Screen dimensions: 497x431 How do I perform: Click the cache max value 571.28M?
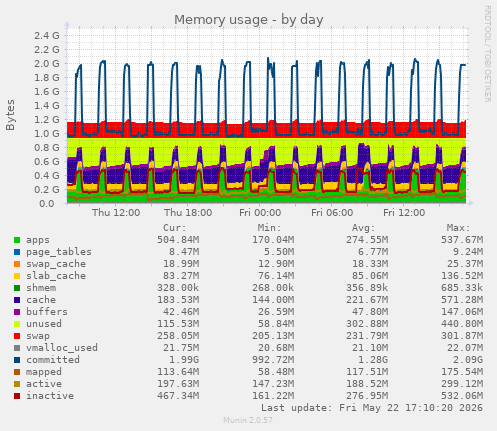point(462,300)
